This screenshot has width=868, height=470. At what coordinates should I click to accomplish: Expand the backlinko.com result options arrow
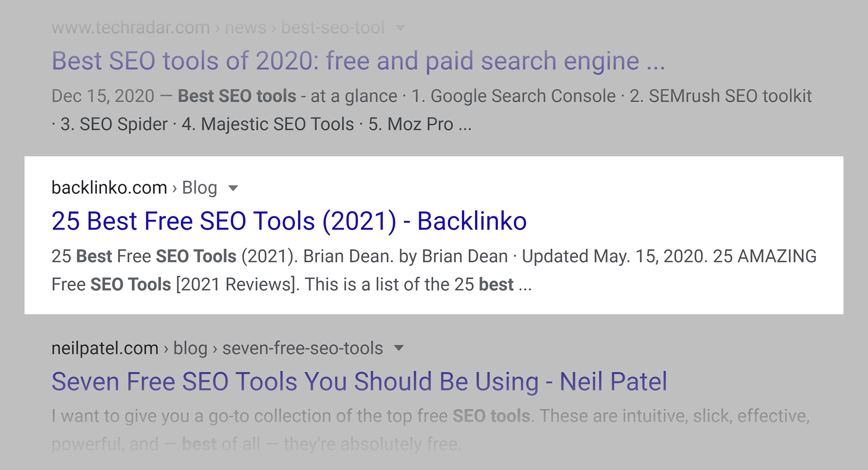[x=233, y=188]
